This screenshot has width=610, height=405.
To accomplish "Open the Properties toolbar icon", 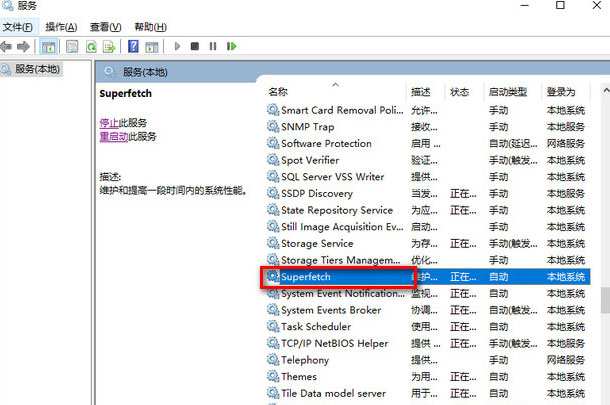I will click(72, 47).
